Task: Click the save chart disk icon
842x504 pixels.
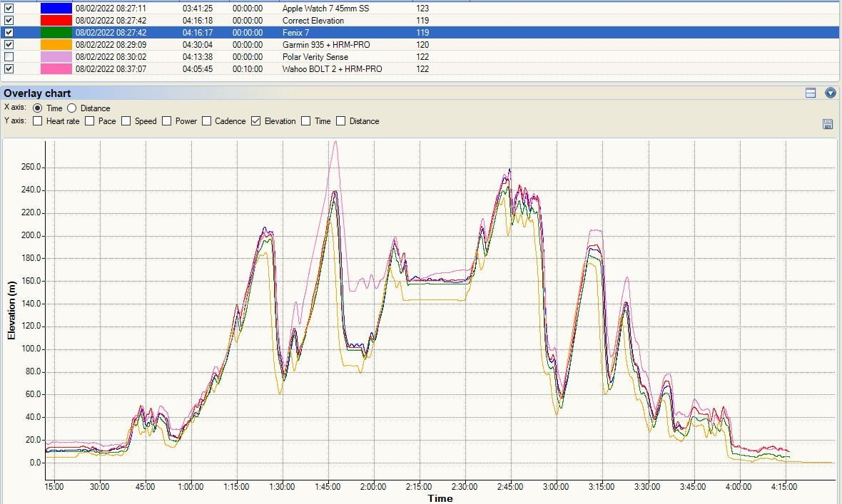Action: click(x=828, y=125)
